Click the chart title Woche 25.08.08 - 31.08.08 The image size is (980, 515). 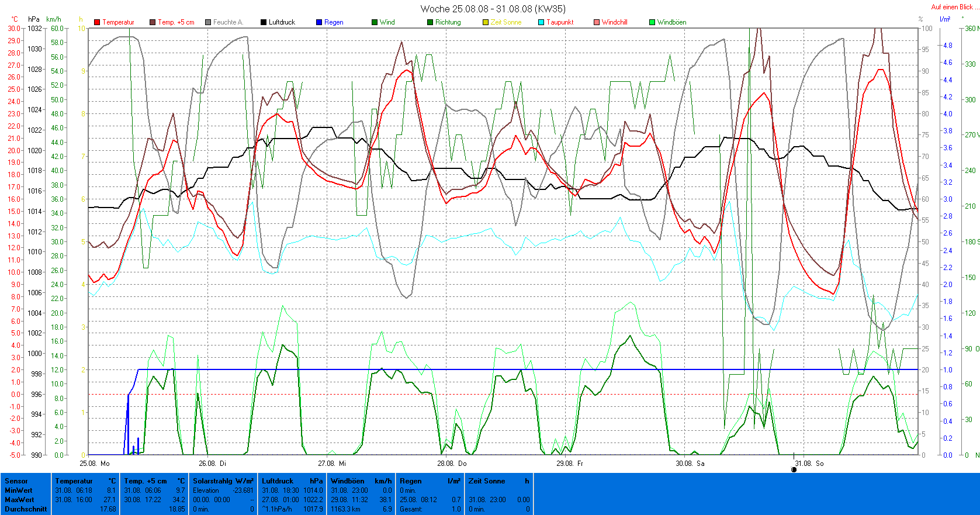tap(493, 9)
